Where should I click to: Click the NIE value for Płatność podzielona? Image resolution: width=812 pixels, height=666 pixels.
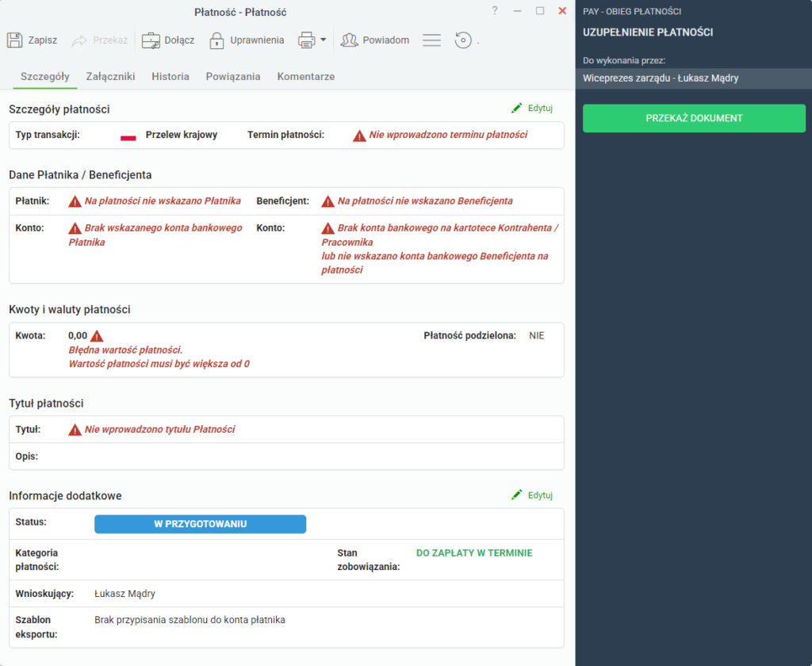pos(537,335)
